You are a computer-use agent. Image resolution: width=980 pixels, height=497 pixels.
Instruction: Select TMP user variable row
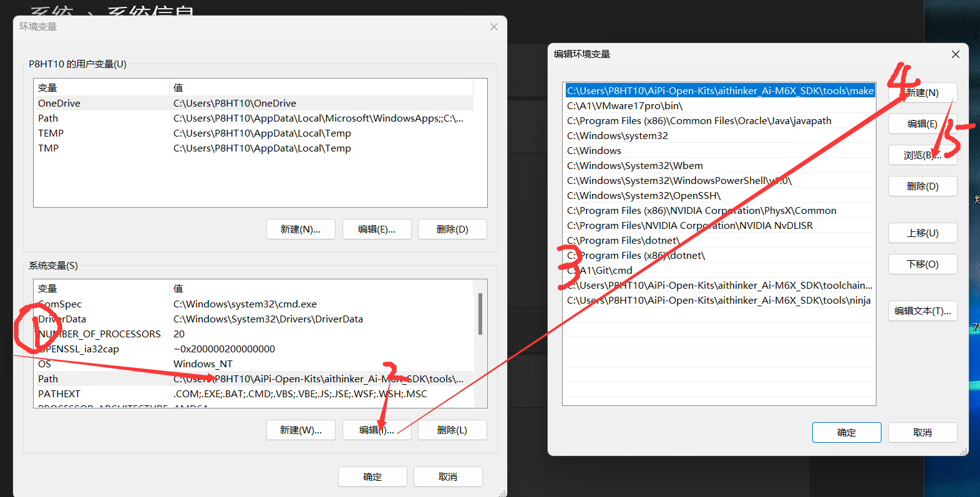point(254,148)
